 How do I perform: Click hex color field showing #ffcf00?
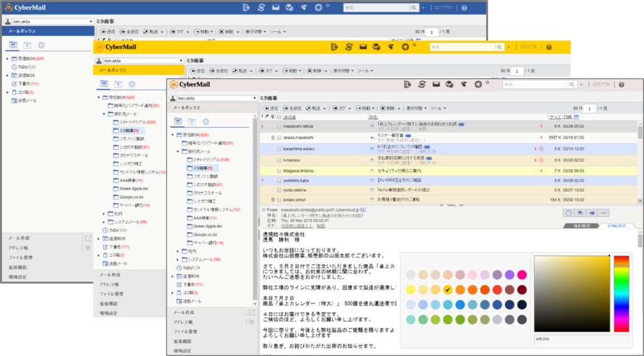tap(582, 339)
